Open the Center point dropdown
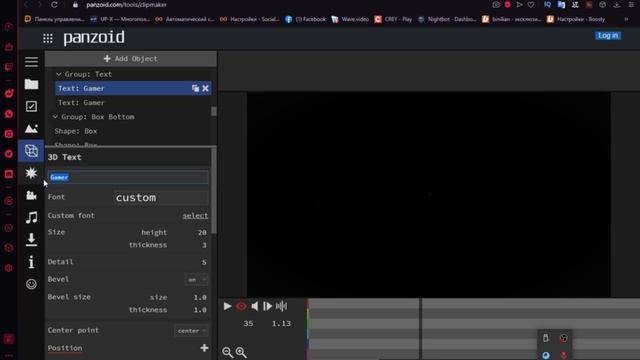Image resolution: width=640 pixels, height=360 pixels. tap(191, 331)
